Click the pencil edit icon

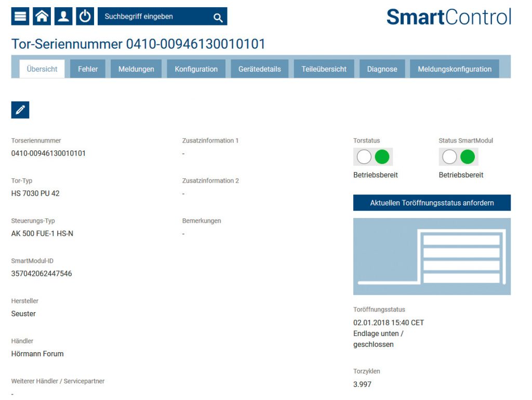click(x=20, y=110)
